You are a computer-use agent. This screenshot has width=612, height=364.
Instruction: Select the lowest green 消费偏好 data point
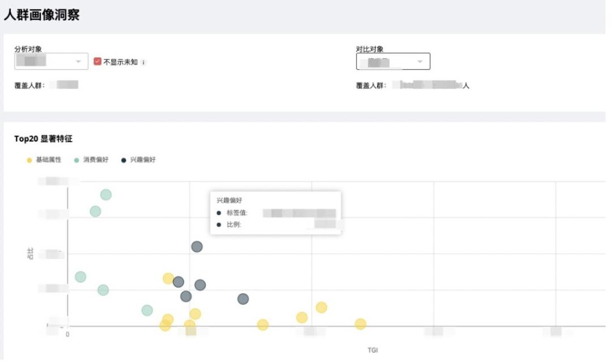click(x=147, y=310)
